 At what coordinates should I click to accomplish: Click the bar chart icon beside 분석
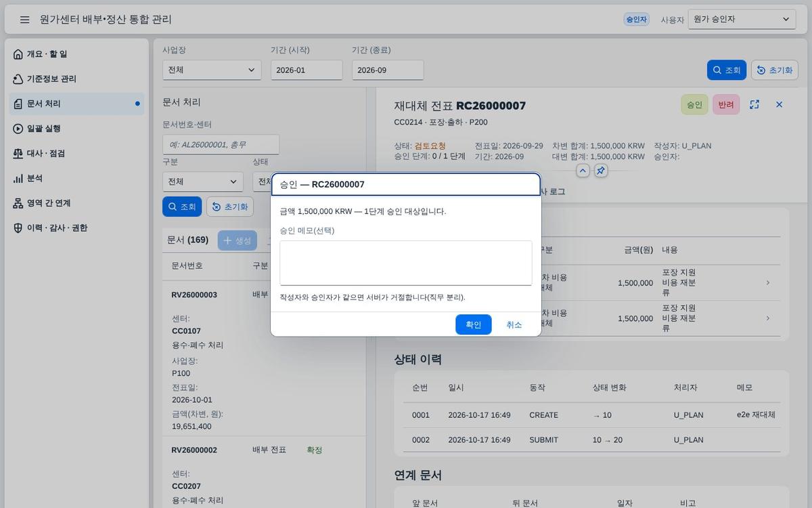click(x=18, y=178)
